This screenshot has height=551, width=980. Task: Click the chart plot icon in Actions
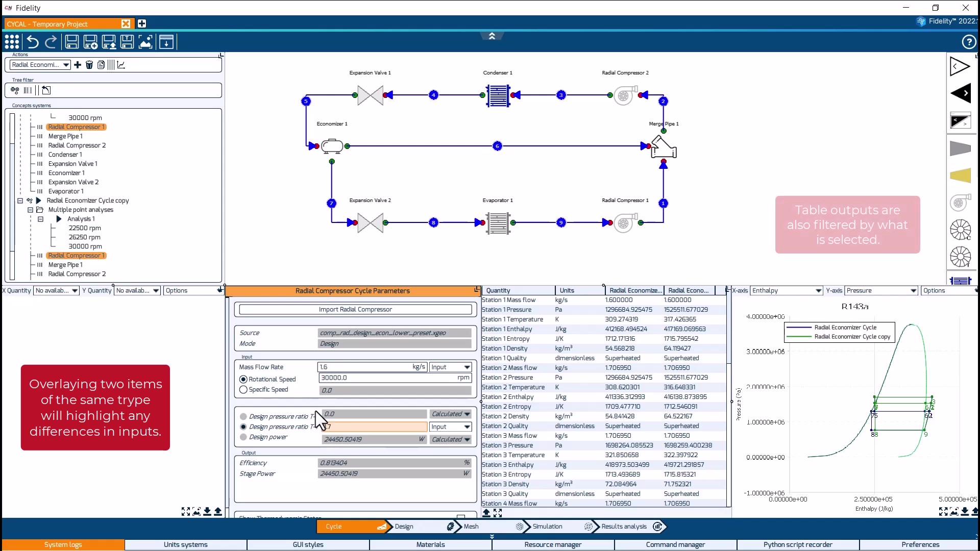point(121,65)
